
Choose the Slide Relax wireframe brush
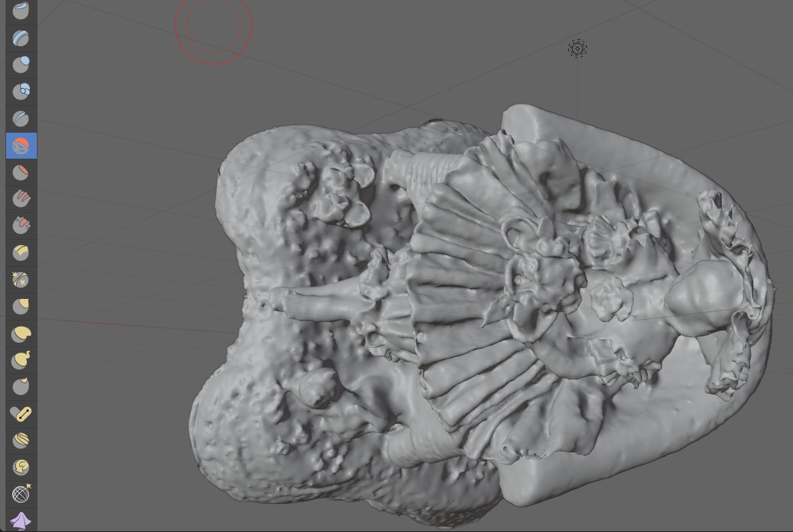[21, 494]
